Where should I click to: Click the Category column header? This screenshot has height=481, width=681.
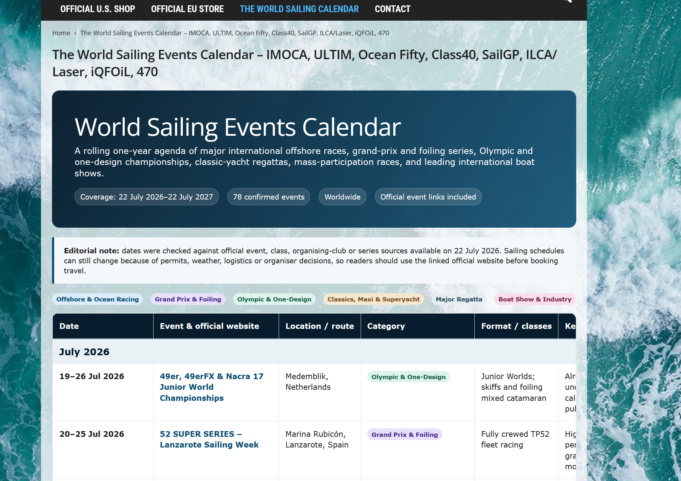coord(417,326)
